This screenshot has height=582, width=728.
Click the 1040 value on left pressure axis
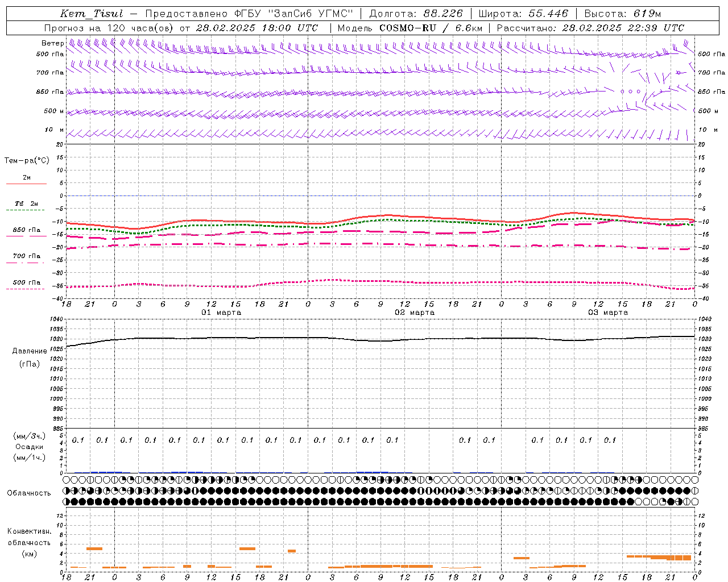[x=57, y=319]
